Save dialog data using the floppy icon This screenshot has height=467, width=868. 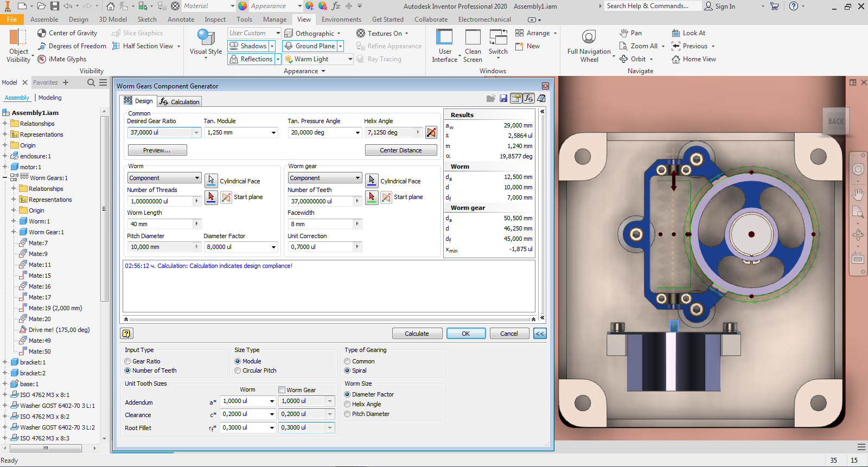pos(503,98)
